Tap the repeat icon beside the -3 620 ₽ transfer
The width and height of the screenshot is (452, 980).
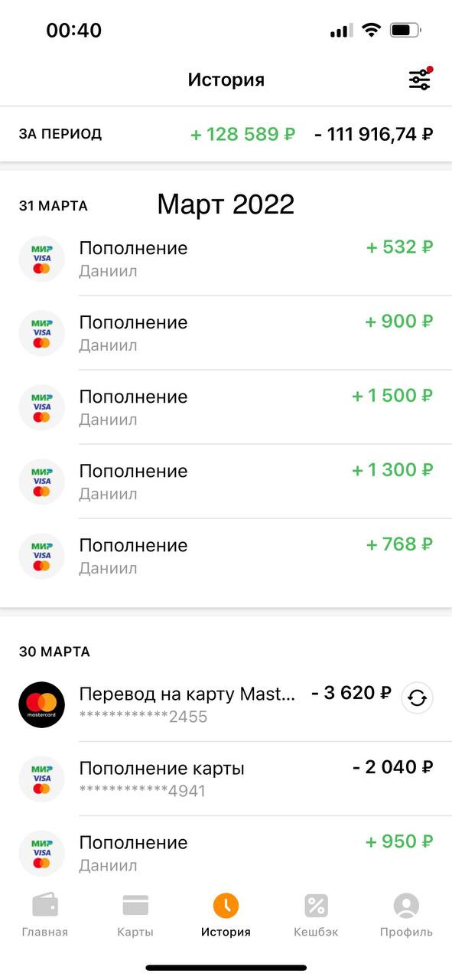click(x=418, y=698)
